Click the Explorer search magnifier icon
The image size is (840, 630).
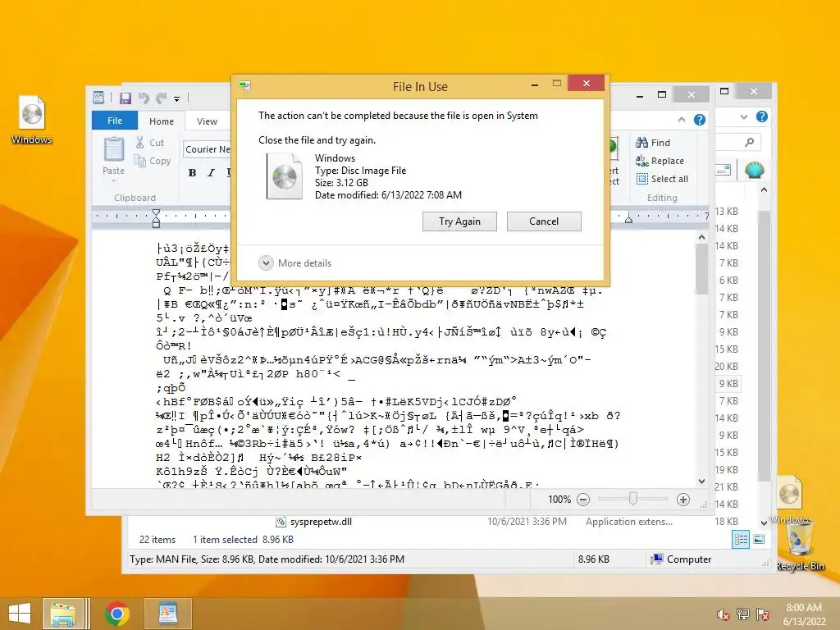click(750, 142)
